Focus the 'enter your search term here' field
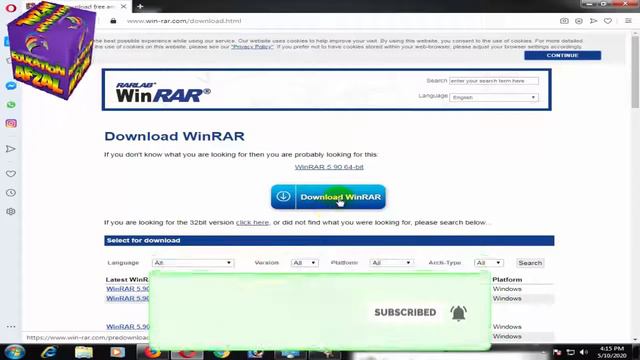 tap(494, 81)
